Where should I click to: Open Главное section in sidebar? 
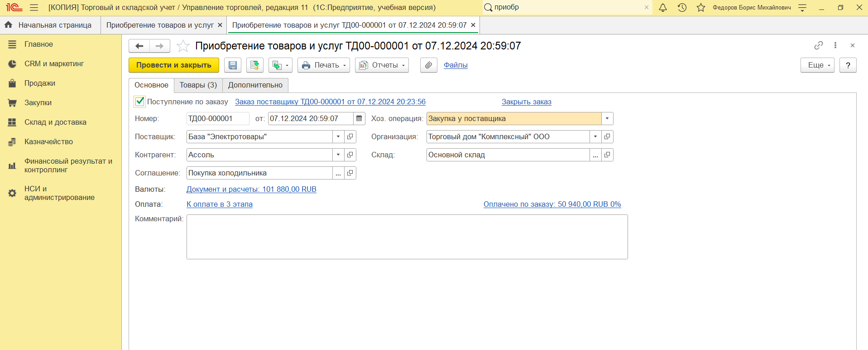click(38, 44)
